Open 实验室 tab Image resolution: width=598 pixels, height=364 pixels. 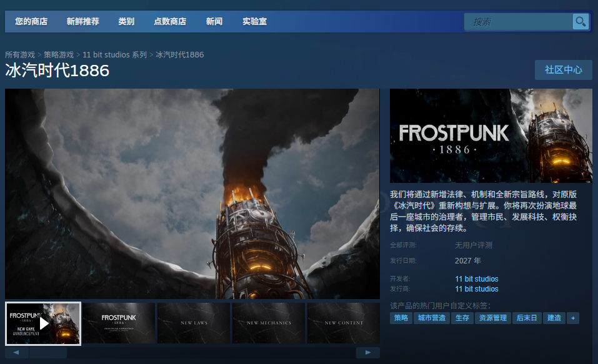point(255,21)
